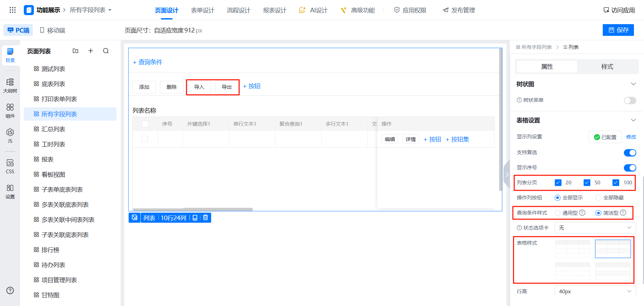Screen dimensions: 644x306
Task: Select the 通用型 query style radio
Action: pyautogui.click(x=557, y=213)
